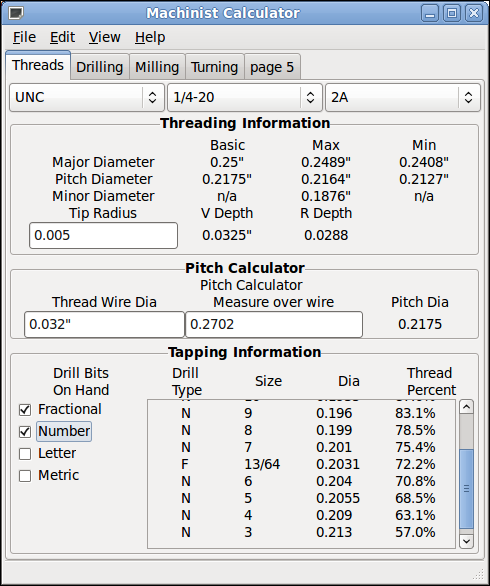Select the drill size 7 row
This screenshot has height=586, width=490.
301,447
